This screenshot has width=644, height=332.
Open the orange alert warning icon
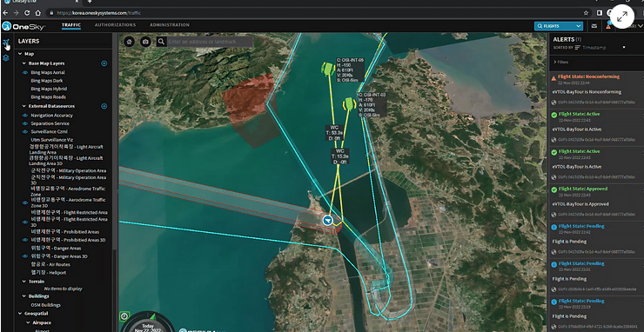(x=608, y=26)
